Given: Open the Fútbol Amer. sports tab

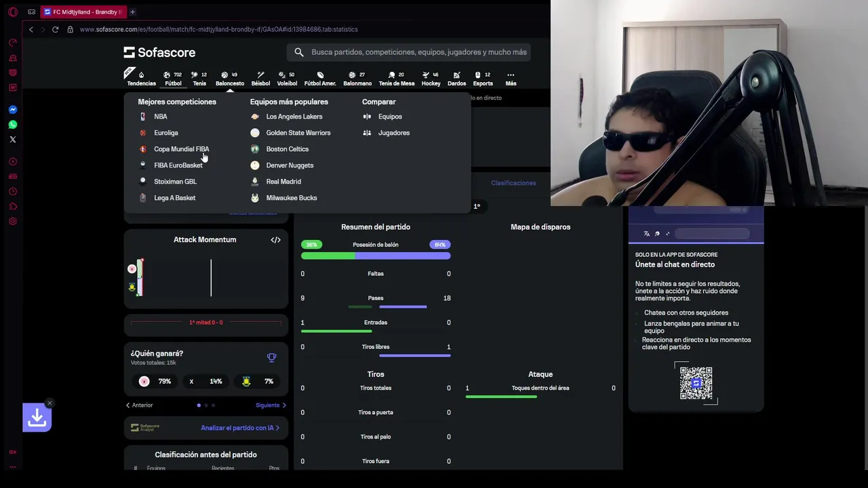Looking at the screenshot, I should 320,79.
